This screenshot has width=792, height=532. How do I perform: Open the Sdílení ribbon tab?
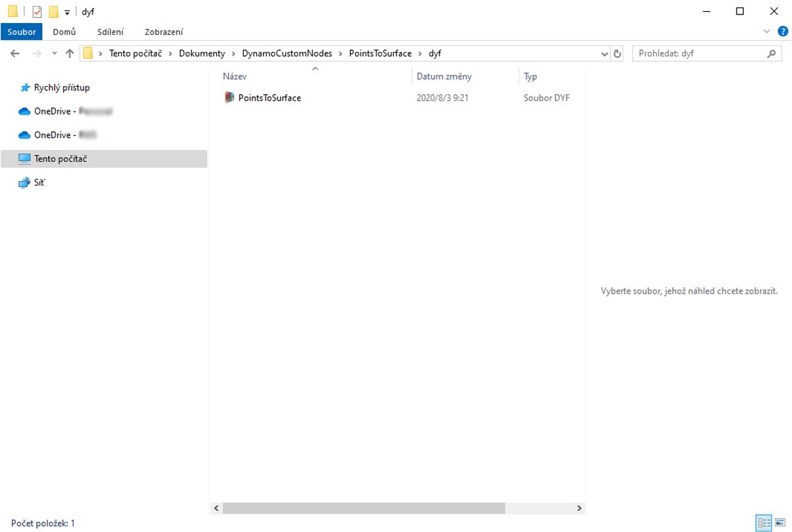point(110,32)
